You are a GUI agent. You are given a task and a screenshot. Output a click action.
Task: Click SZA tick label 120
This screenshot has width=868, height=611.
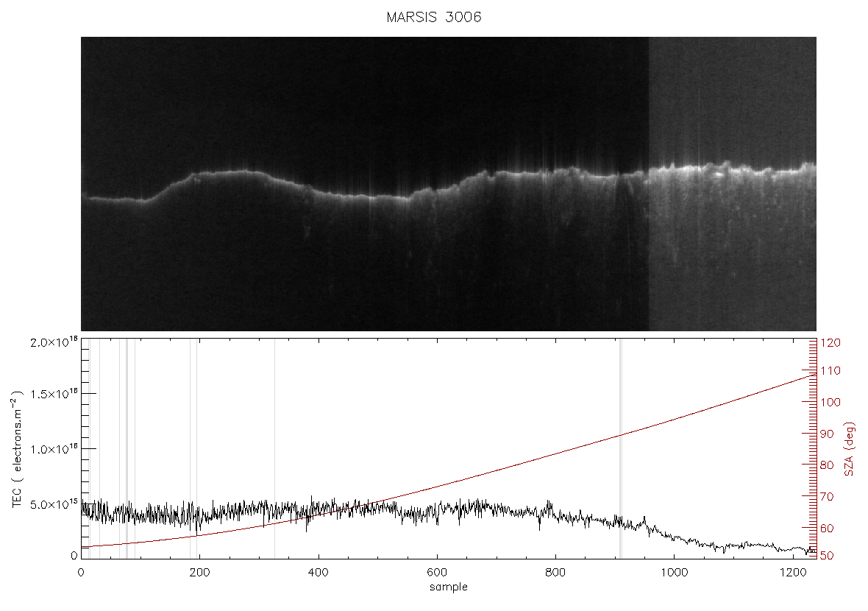click(830, 343)
